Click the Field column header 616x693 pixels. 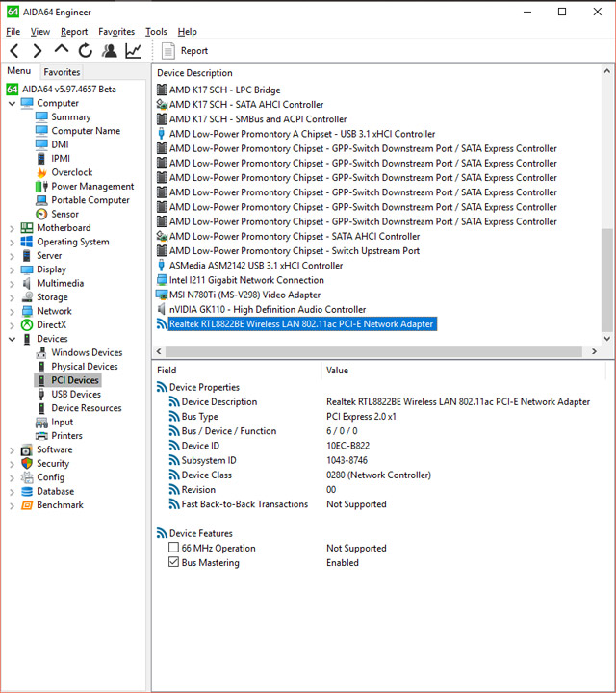click(x=167, y=371)
